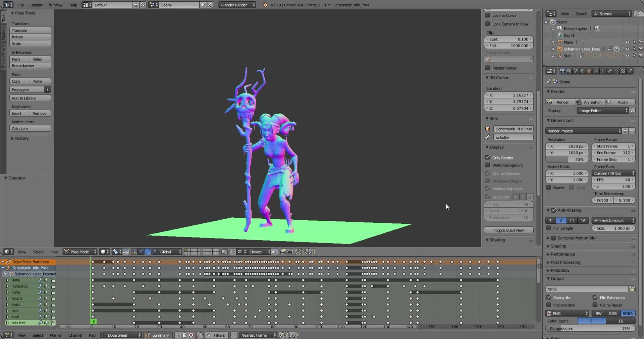Open the Nearest Frame snapping dropdown

(258, 335)
